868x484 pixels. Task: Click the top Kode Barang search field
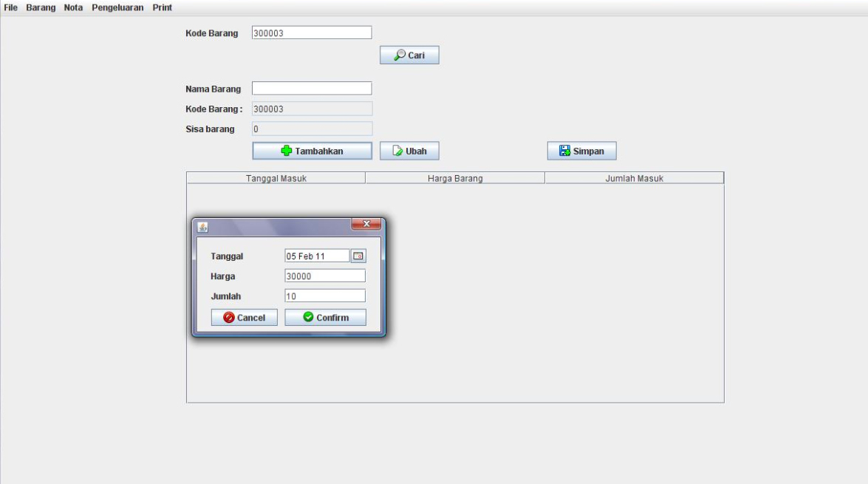[x=311, y=33]
